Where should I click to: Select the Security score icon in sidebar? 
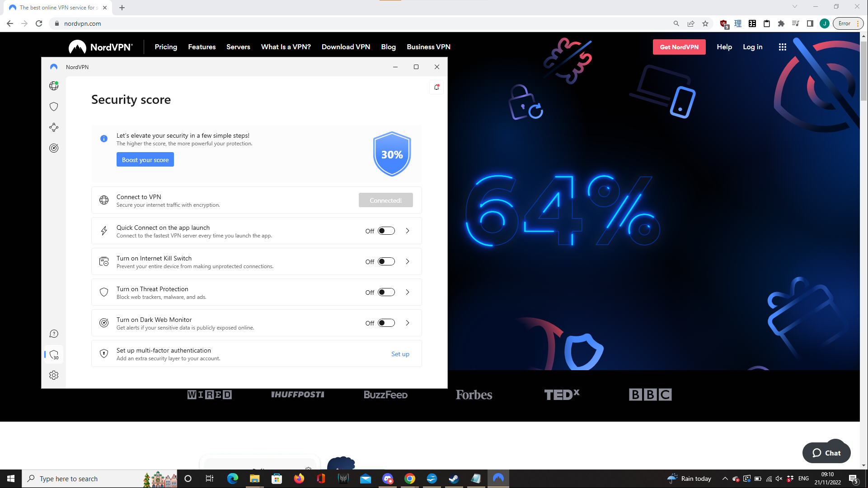click(x=54, y=355)
